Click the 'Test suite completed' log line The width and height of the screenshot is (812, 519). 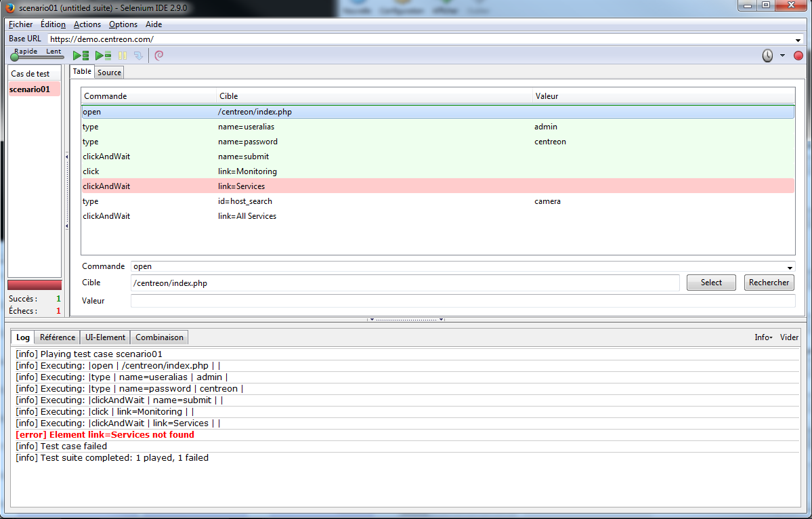pyautogui.click(x=112, y=458)
